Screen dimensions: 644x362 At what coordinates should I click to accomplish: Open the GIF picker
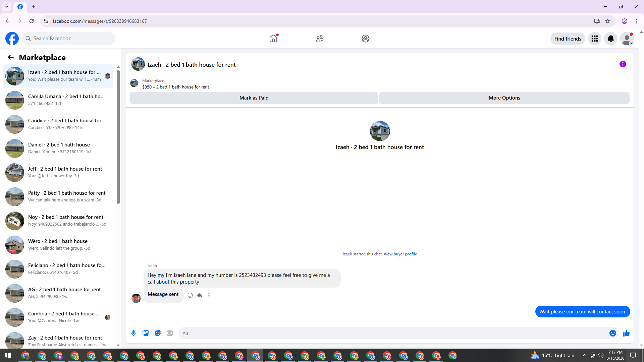click(x=170, y=333)
